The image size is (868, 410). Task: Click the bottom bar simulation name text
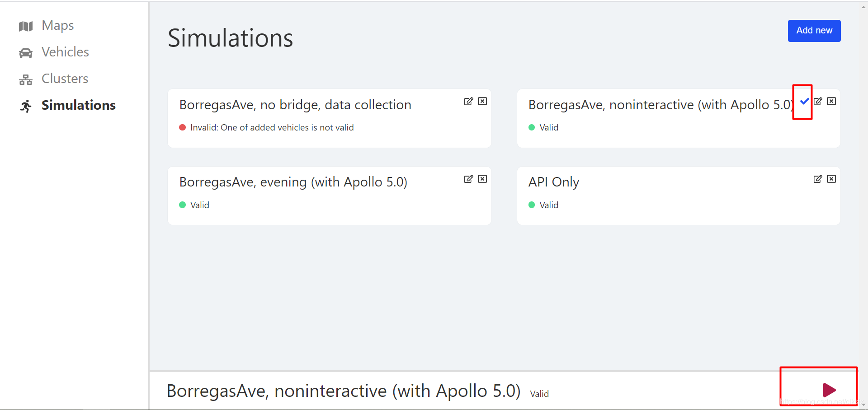pyautogui.click(x=344, y=391)
